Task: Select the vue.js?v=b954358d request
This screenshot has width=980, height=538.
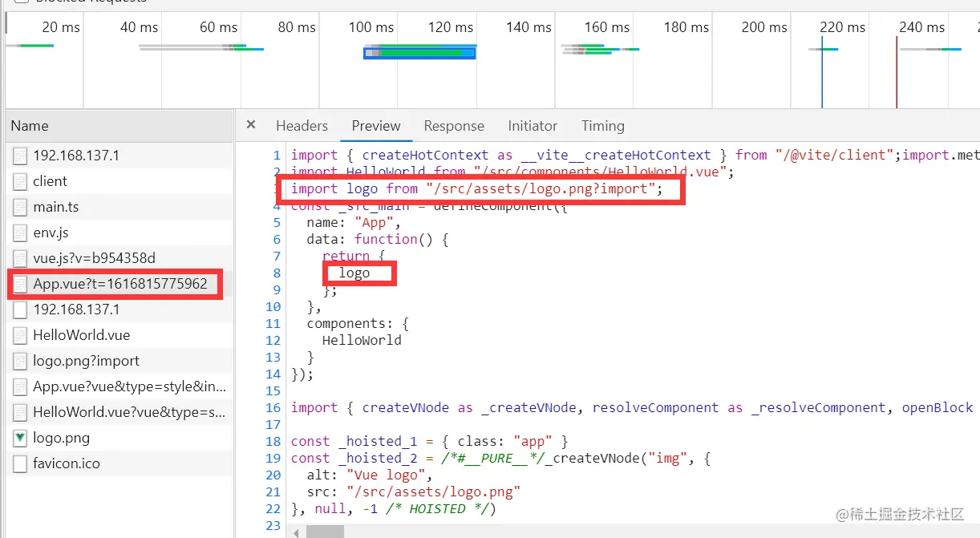Action: coord(119,258)
